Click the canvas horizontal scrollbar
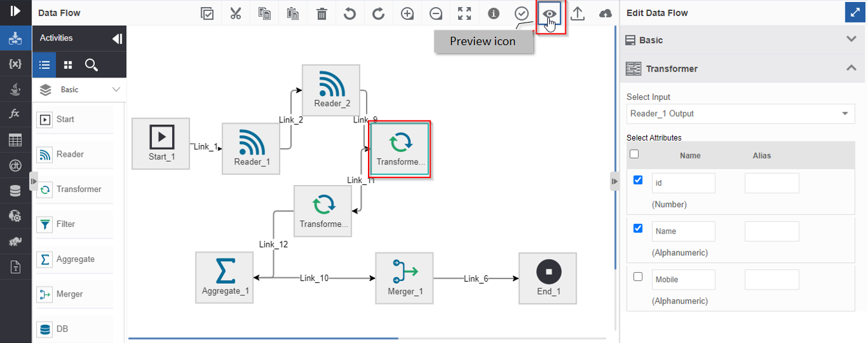Screen dimensions: 868x343 [x=263, y=338]
